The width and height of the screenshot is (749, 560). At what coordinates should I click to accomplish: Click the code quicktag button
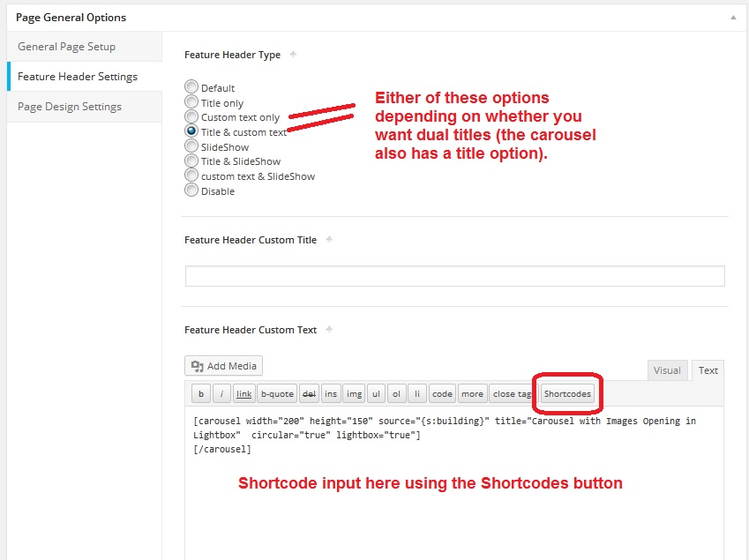443,394
